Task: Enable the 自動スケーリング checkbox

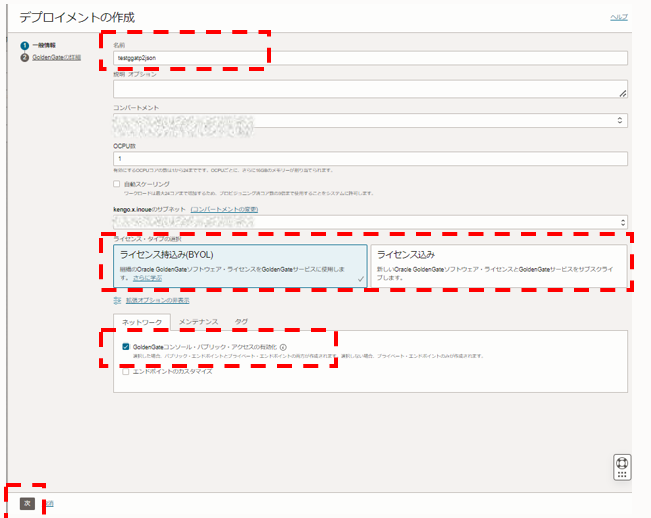Action: [x=117, y=184]
